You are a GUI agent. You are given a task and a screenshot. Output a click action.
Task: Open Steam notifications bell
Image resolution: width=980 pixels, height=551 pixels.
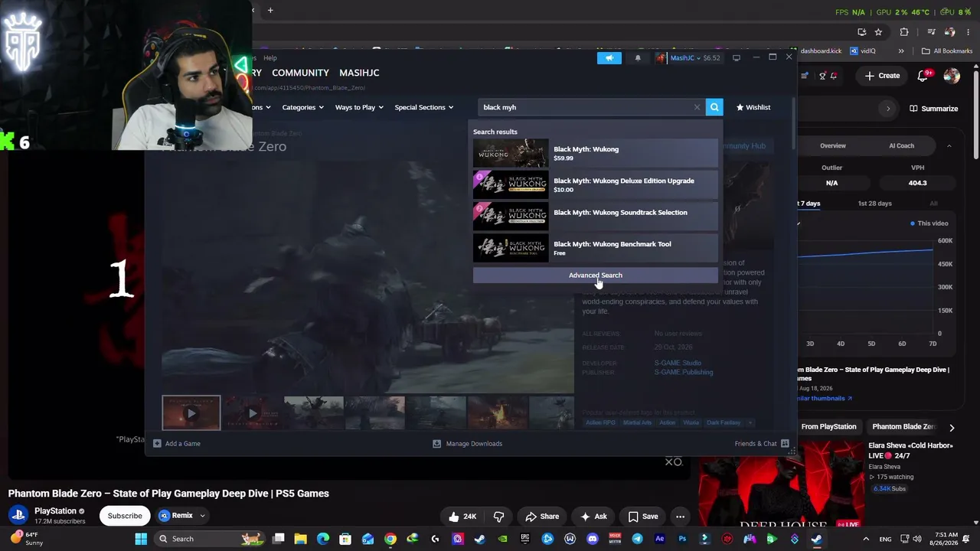click(x=637, y=58)
